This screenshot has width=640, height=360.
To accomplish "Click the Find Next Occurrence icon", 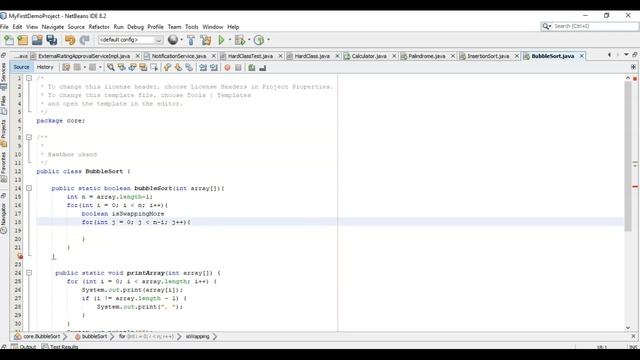I will click(132, 67).
